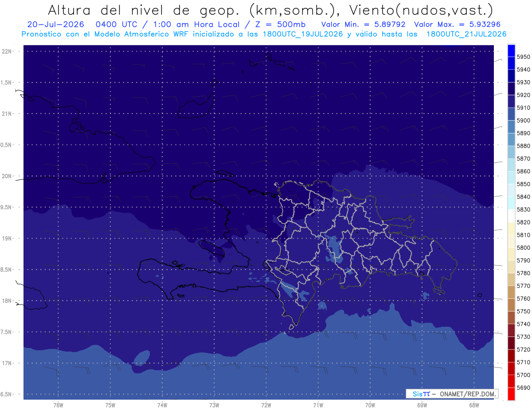Click the '5720' legend value

(524, 349)
